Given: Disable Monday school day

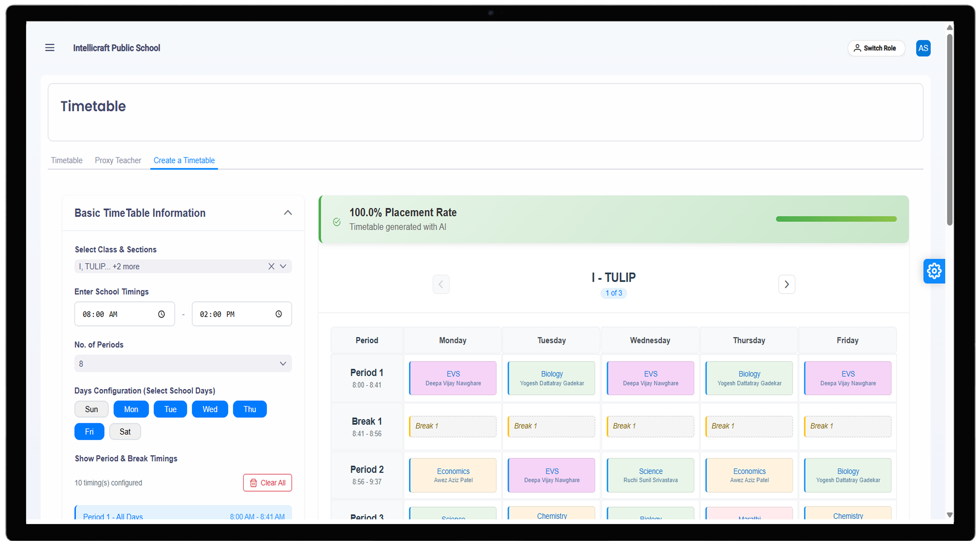Looking at the screenshot, I should 131,409.
